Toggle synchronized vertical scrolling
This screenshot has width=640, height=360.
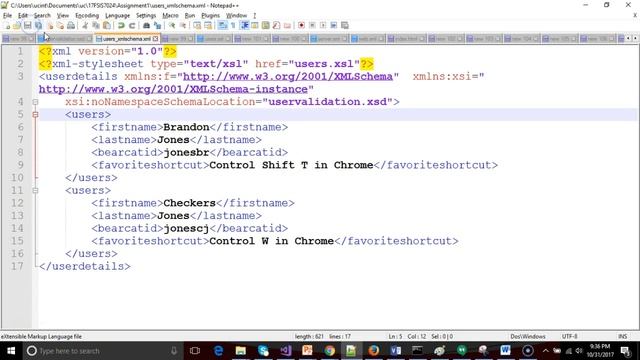(x=197, y=25)
